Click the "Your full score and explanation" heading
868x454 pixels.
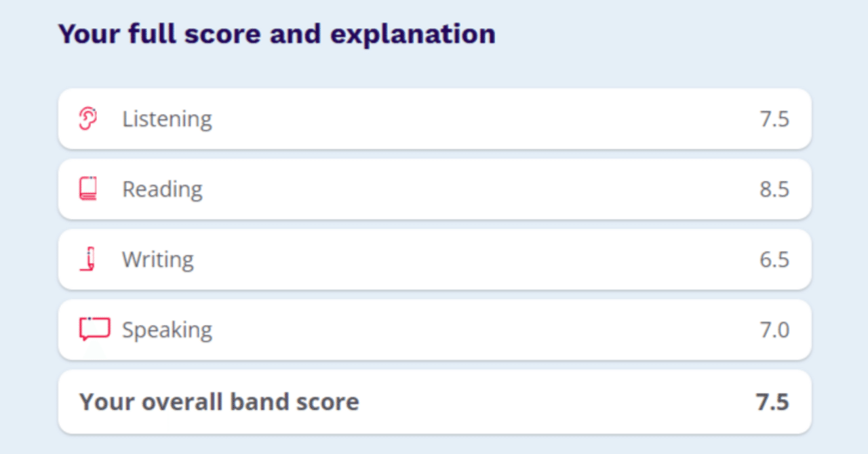[x=277, y=33]
